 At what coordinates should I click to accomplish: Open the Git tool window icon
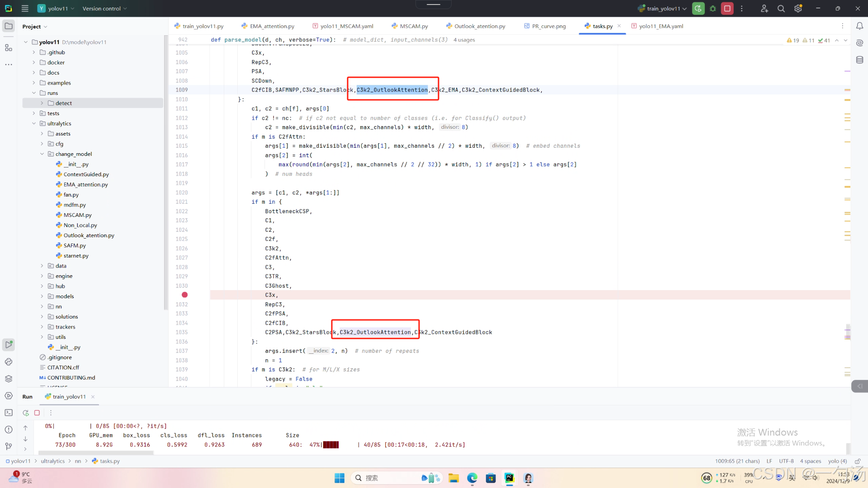[x=9, y=446]
